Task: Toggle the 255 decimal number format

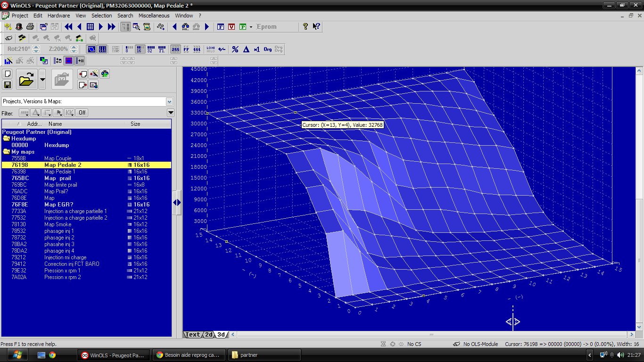Action: [x=175, y=49]
